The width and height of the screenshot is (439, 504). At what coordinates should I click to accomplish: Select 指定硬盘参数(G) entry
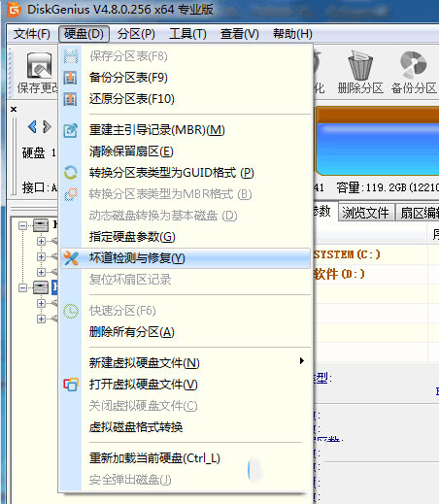(186, 237)
